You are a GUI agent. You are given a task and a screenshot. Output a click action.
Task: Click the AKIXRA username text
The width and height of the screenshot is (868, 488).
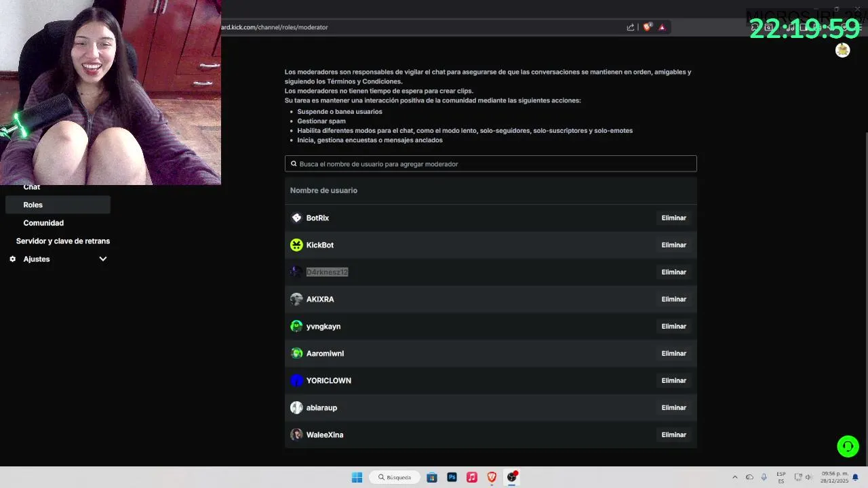[x=320, y=299]
